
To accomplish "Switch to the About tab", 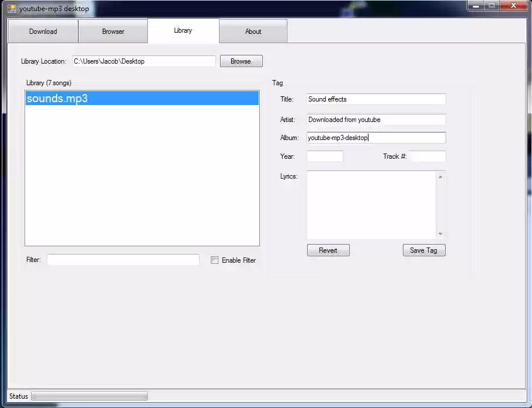I will click(252, 31).
